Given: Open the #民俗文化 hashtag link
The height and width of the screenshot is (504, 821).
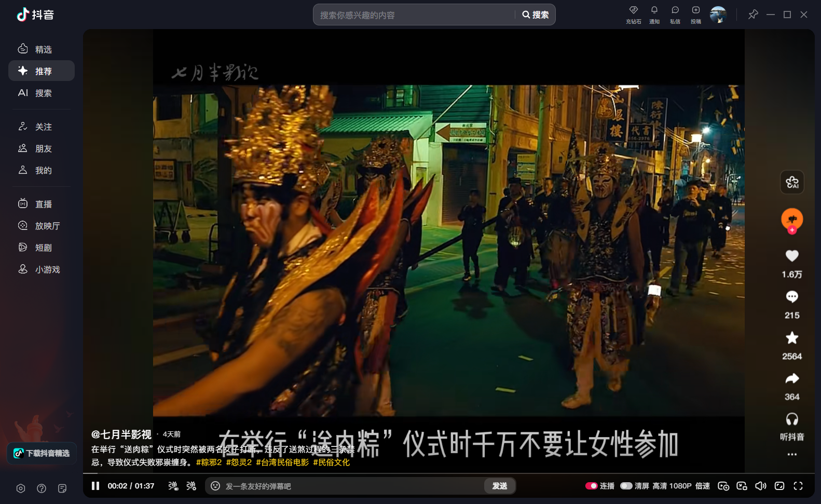Looking at the screenshot, I should (x=331, y=462).
